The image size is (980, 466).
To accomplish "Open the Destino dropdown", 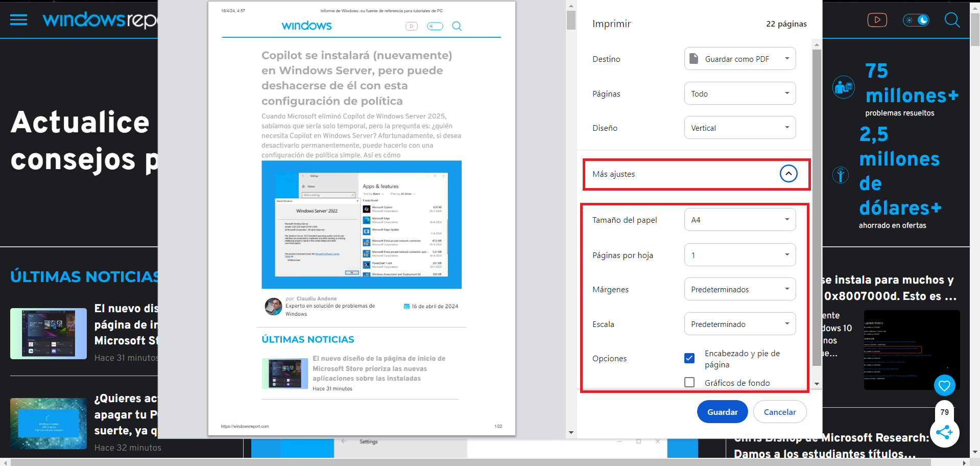I will [x=740, y=59].
